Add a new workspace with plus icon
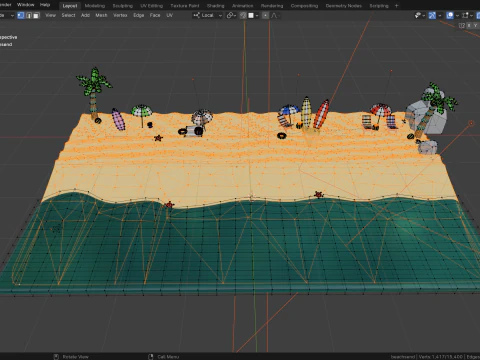The image size is (480, 360). 396,6
